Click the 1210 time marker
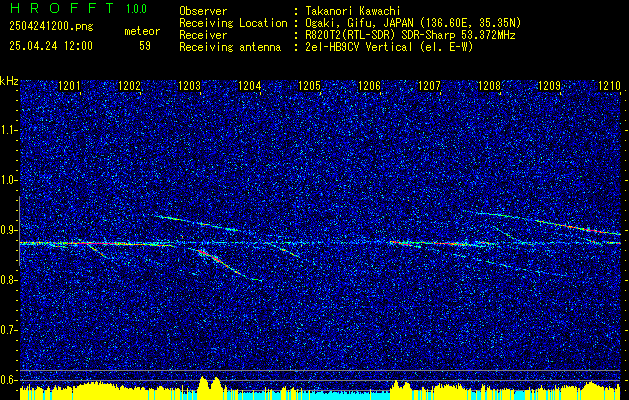Image resolution: width=629 pixels, height=400 pixels. [609, 86]
